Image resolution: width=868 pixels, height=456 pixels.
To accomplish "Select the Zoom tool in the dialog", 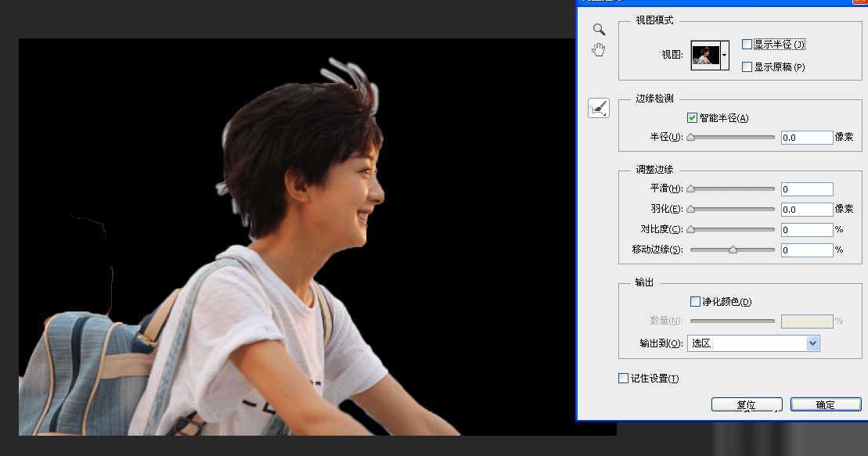I will pyautogui.click(x=599, y=30).
